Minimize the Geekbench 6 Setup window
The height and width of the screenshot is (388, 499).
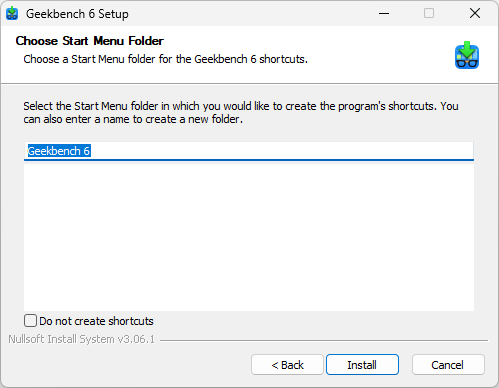pyautogui.click(x=384, y=13)
